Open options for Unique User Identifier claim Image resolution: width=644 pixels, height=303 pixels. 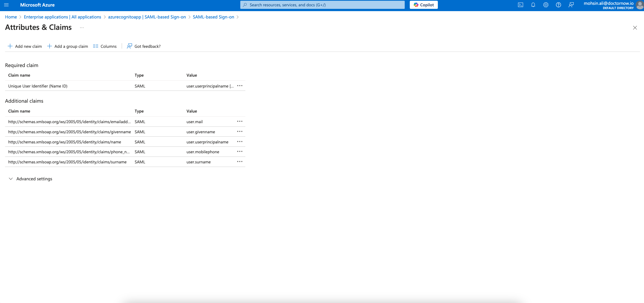coord(240,86)
